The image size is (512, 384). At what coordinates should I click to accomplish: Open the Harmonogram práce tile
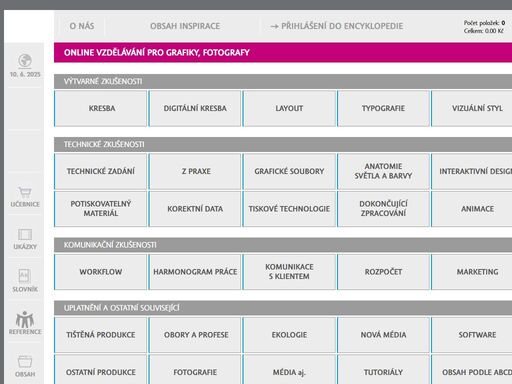click(195, 272)
